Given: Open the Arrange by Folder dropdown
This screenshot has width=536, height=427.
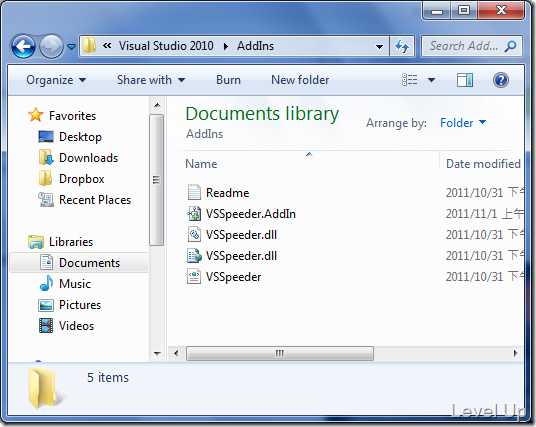Looking at the screenshot, I should coord(463,123).
